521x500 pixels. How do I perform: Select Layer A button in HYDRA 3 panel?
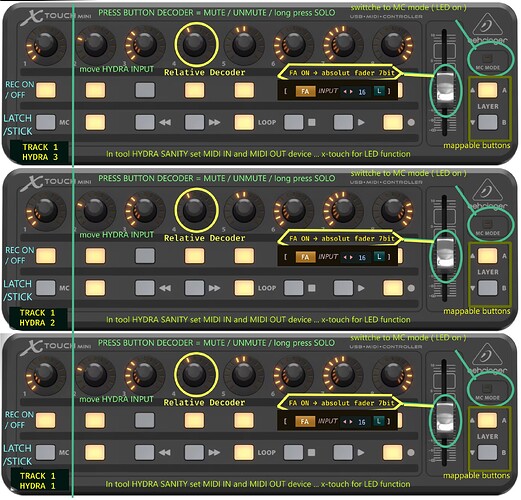[x=487, y=90]
